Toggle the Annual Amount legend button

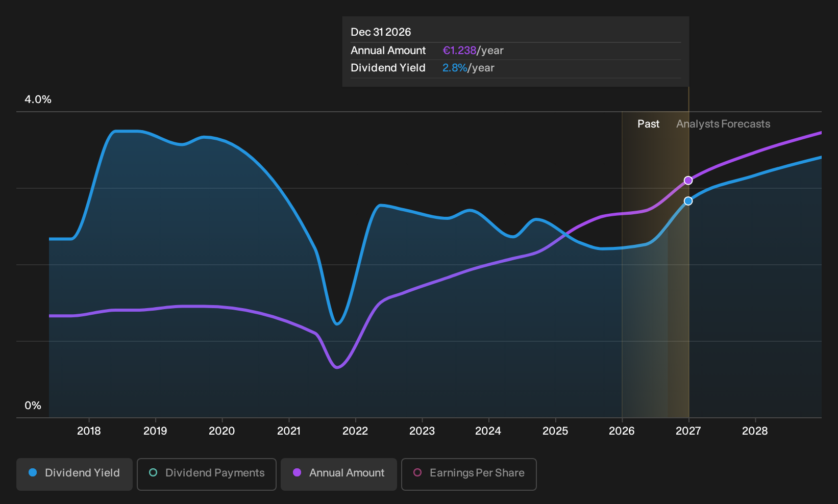click(x=339, y=474)
